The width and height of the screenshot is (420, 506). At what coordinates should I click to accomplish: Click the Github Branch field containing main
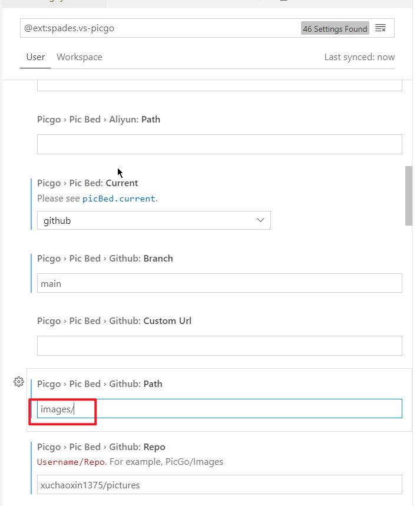(220, 283)
